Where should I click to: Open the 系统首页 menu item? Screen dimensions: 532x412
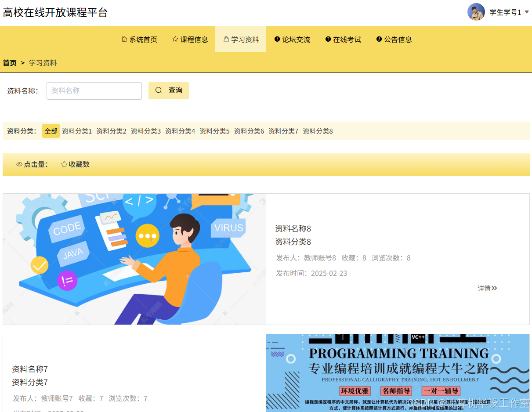pos(139,39)
